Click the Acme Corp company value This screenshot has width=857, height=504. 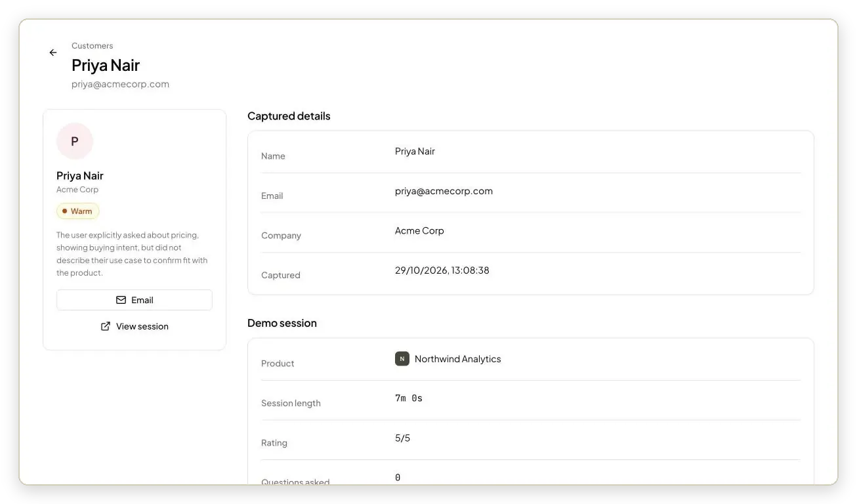(419, 230)
